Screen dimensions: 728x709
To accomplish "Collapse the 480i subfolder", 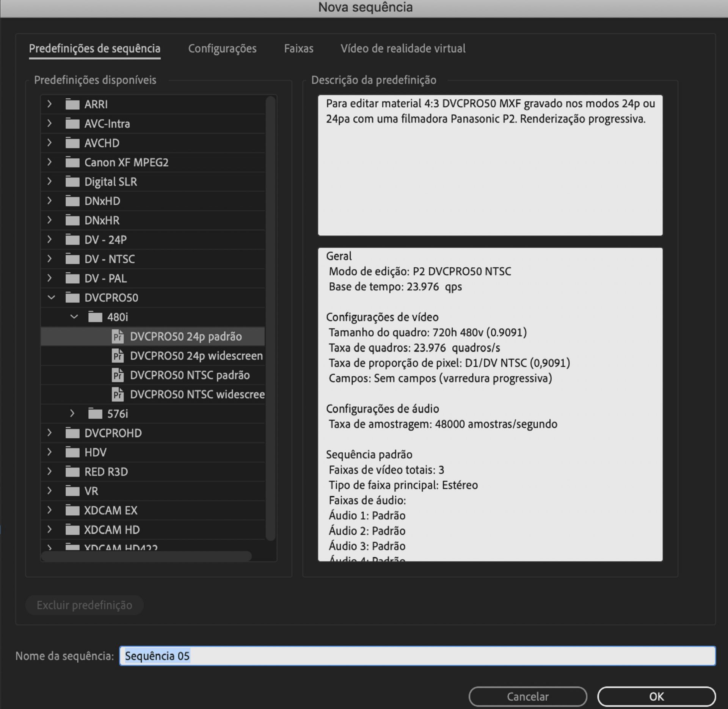I will (74, 317).
